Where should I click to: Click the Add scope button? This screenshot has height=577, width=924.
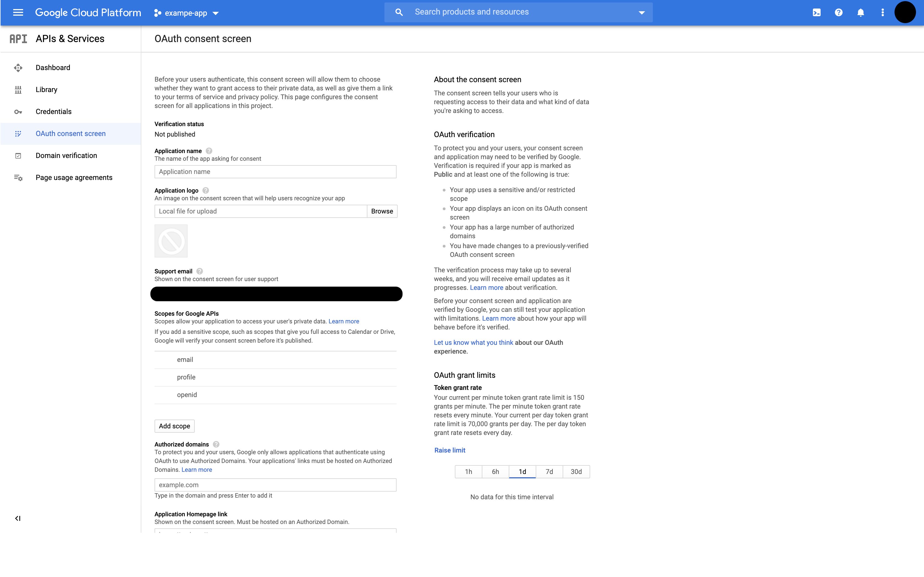[x=175, y=426]
